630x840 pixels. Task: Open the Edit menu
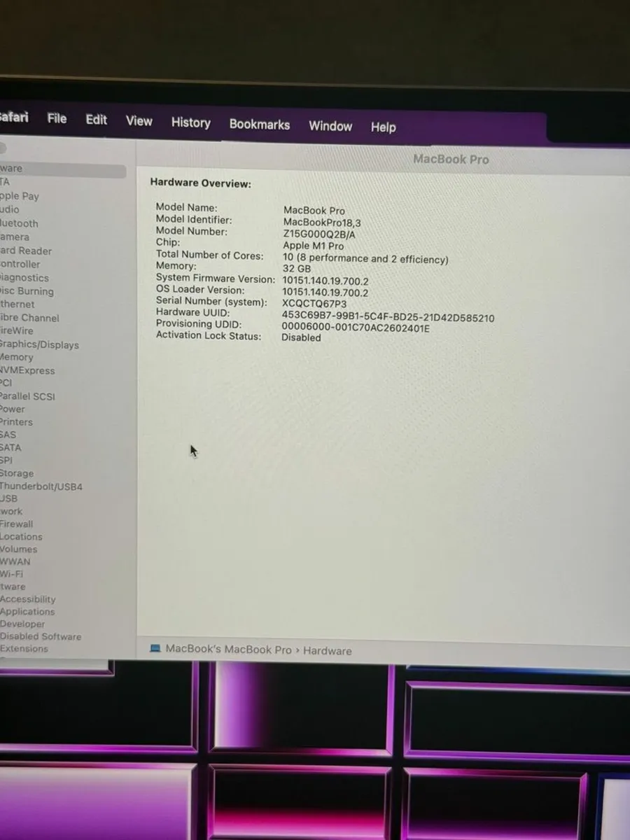click(x=96, y=119)
